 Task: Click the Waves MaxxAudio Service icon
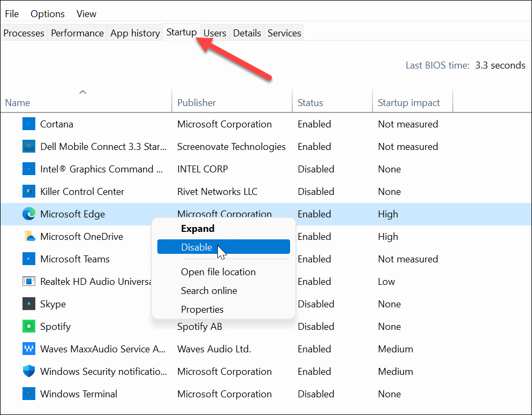coord(28,349)
